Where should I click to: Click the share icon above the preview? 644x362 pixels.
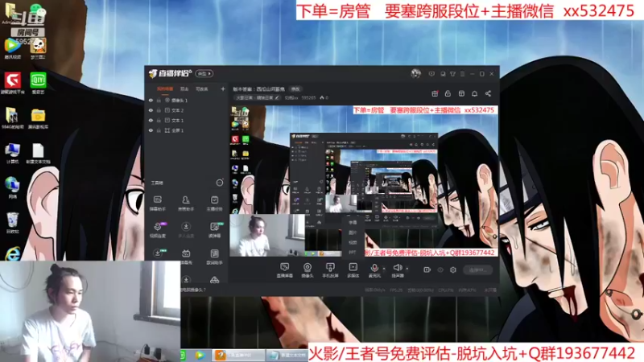[489, 93]
